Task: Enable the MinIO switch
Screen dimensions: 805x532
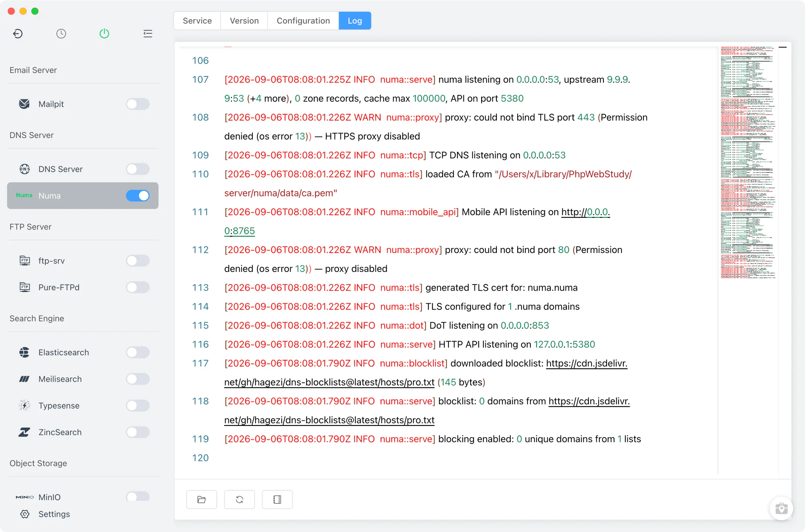Action: tap(138, 497)
